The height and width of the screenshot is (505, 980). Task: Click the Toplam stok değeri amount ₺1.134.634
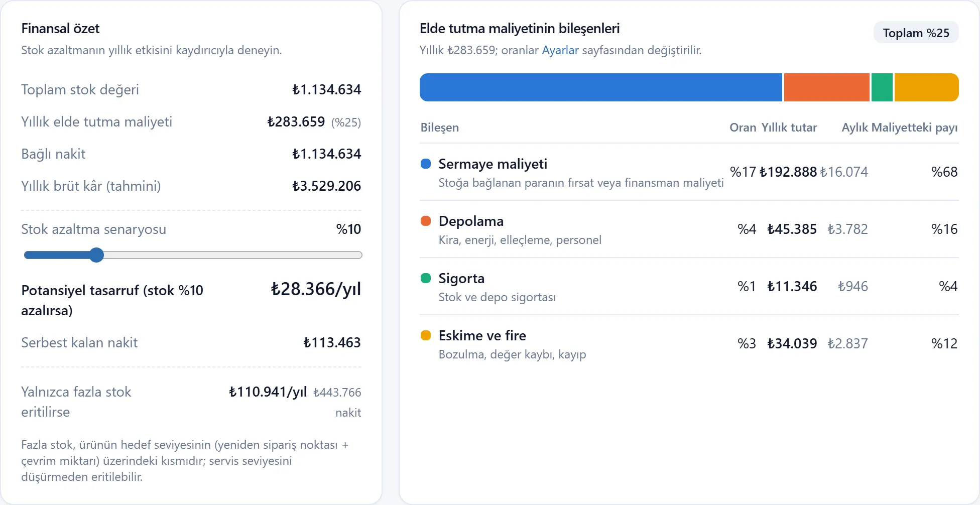[x=327, y=90]
